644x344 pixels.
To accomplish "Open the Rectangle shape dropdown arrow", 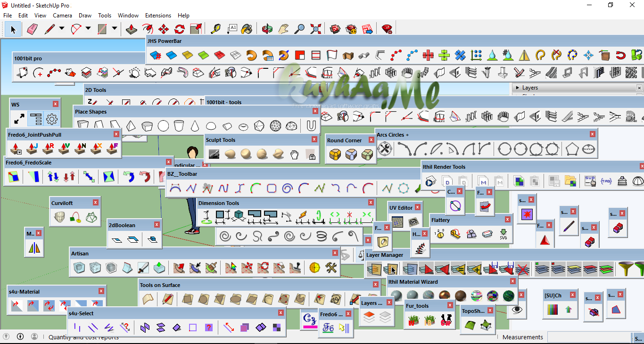I will click(x=115, y=29).
